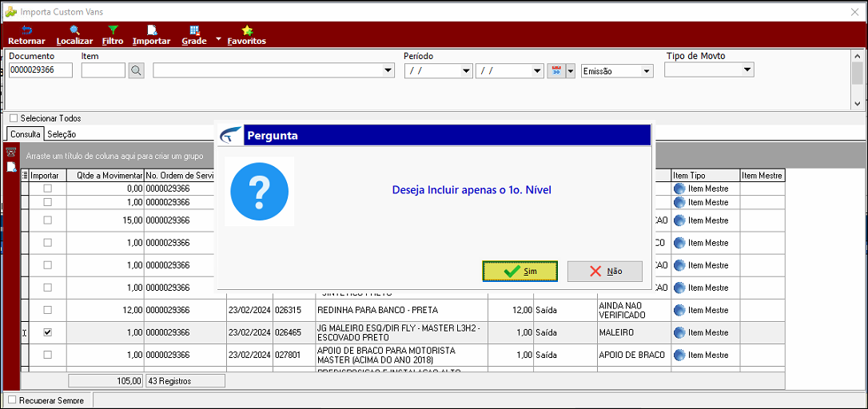Click the MALEIRO cell

(x=634, y=332)
